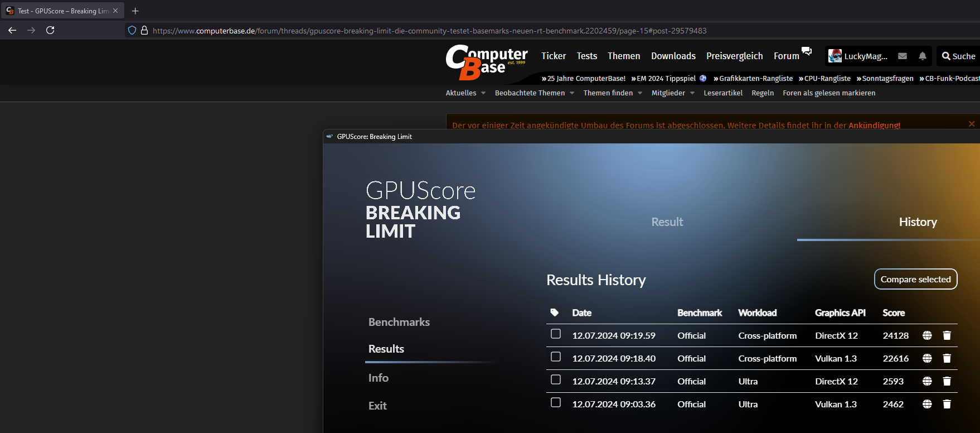Open globe icon for 22616 score row
The width and height of the screenshot is (980, 433).
(927, 358)
